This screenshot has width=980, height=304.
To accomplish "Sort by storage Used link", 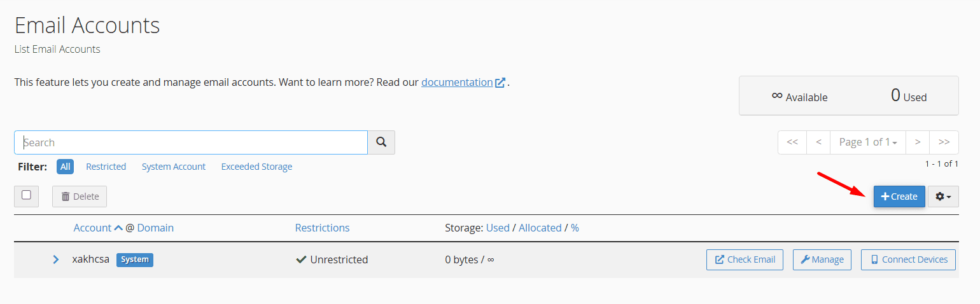I will coord(498,228).
